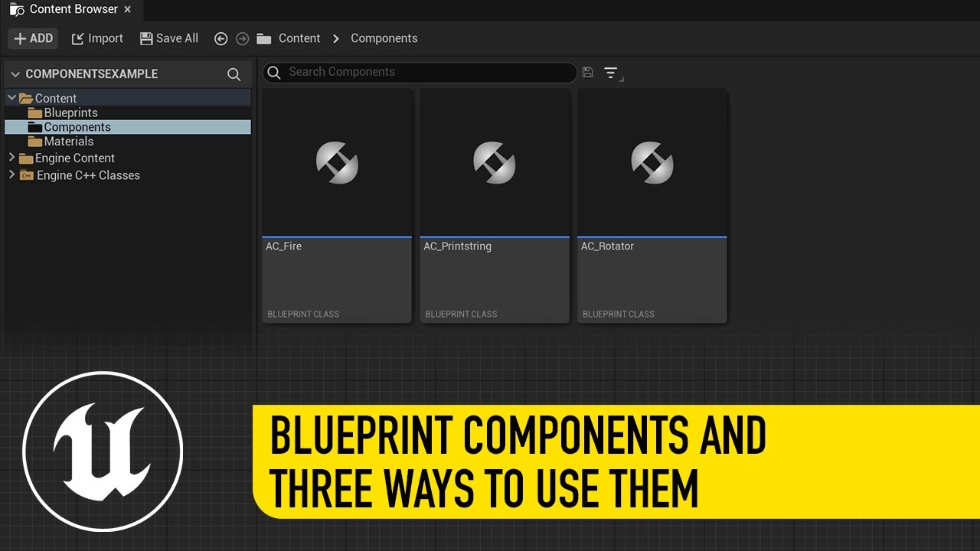Collapse the COMPONENTSEXAMPLE section
This screenshot has width=980, height=551.
pos(15,74)
